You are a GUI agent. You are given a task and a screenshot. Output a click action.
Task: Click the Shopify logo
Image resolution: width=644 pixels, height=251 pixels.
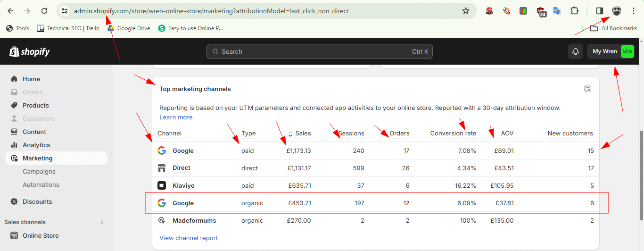coord(29,51)
